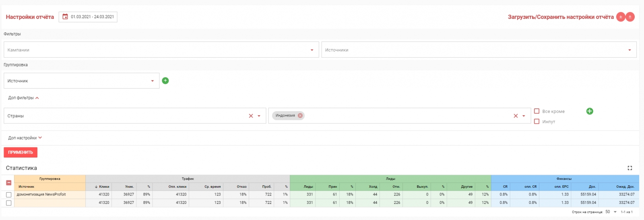Remove the Индонезия chip
Screen dimensions: 644x220
[x=300, y=116]
